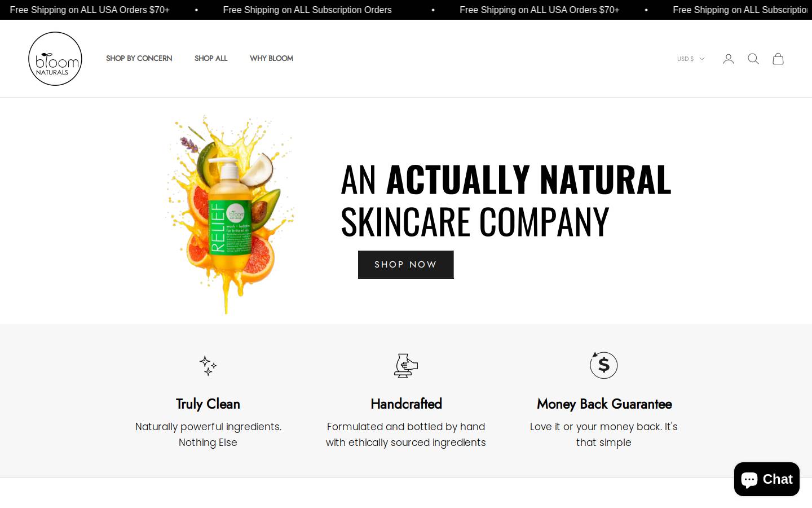Open the account login icon

[x=729, y=59]
